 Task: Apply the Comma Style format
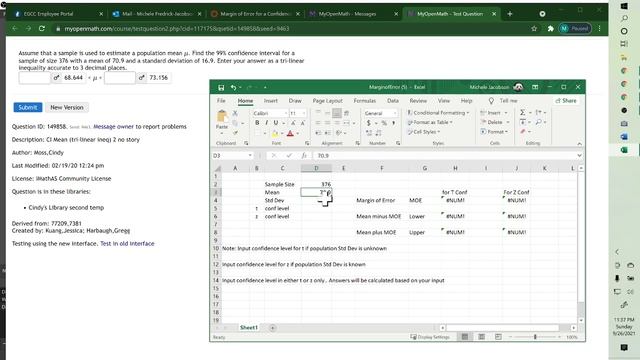393,123
